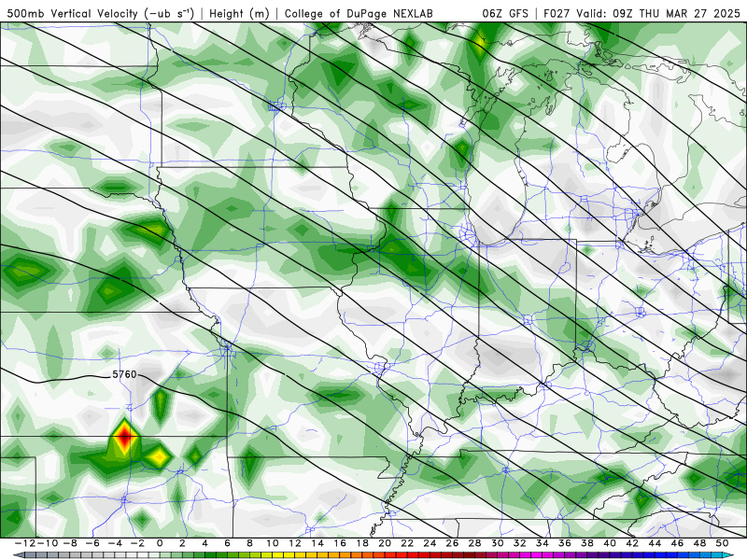This screenshot has width=747, height=560.
Task: Click the '8' color bar label
Action: coord(249,543)
